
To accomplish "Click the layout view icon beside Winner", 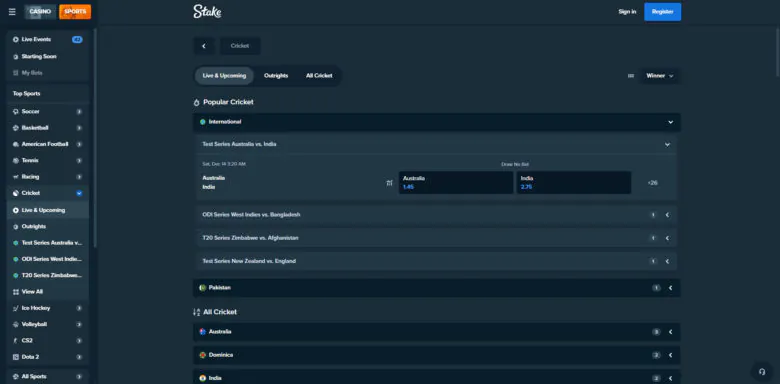I will point(631,76).
